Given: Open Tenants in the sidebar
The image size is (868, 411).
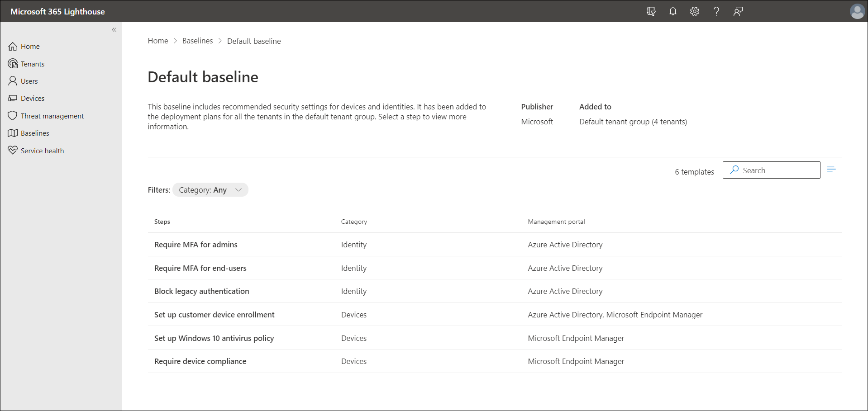Looking at the screenshot, I should point(33,64).
